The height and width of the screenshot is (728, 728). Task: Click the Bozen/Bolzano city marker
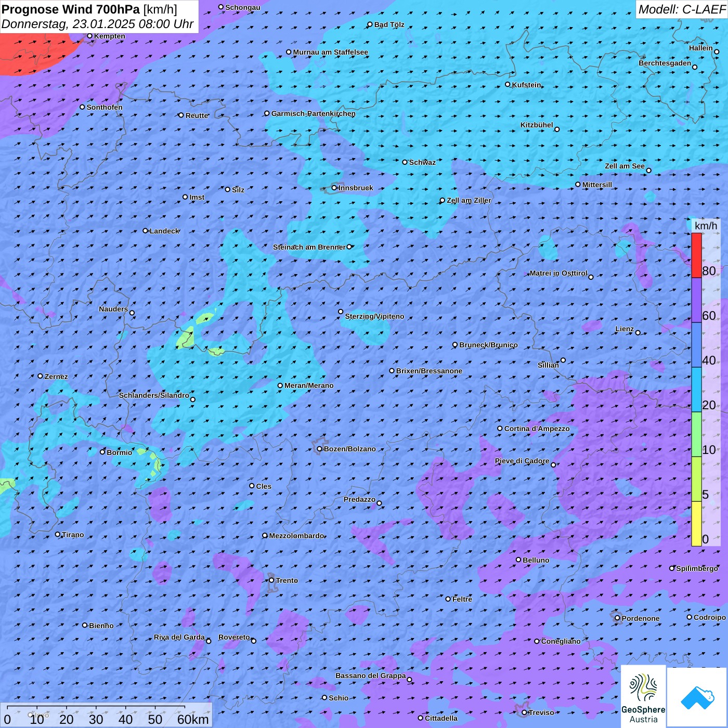(320, 449)
